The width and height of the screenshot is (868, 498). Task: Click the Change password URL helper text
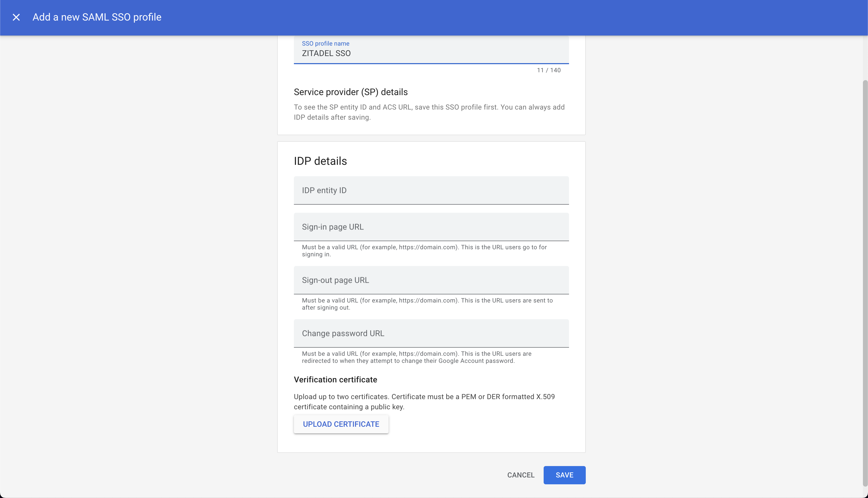[x=416, y=357]
